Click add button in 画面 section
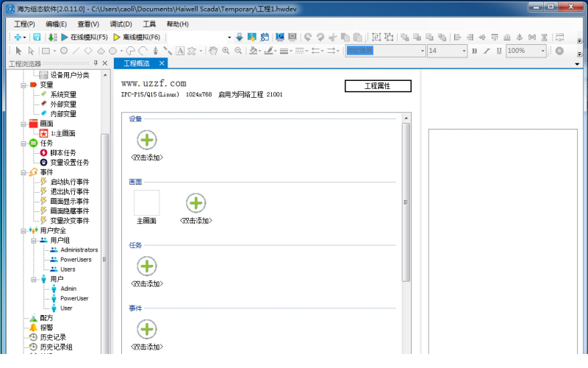This screenshot has height=368, width=588. coord(196,203)
